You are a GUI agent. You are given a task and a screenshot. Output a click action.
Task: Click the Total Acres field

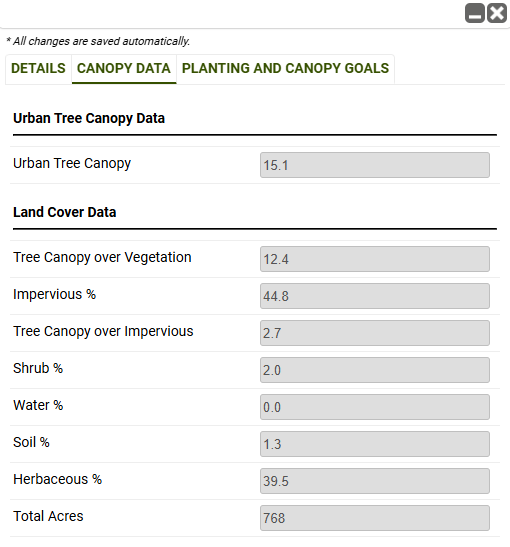[x=375, y=518]
